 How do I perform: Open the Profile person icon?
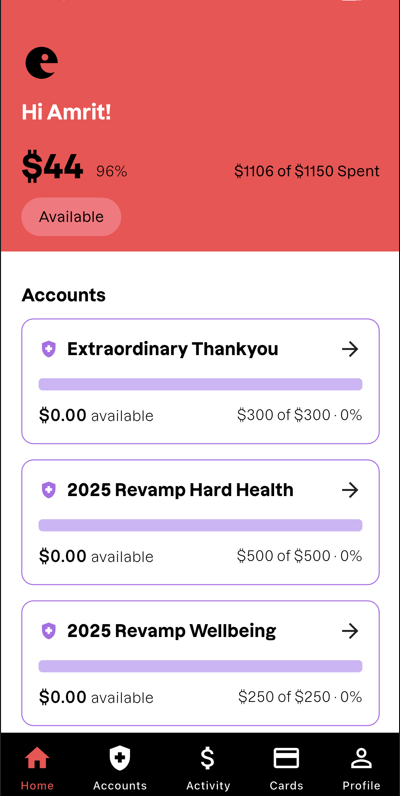click(x=361, y=759)
